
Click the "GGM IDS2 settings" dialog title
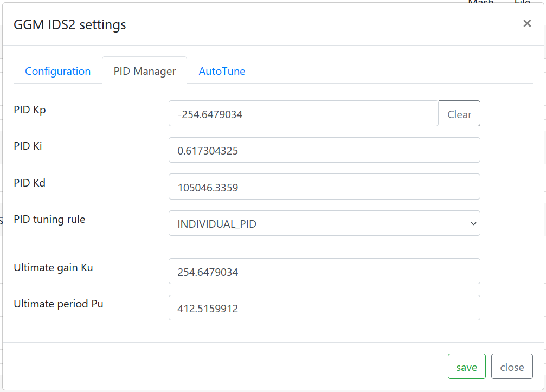click(x=69, y=24)
